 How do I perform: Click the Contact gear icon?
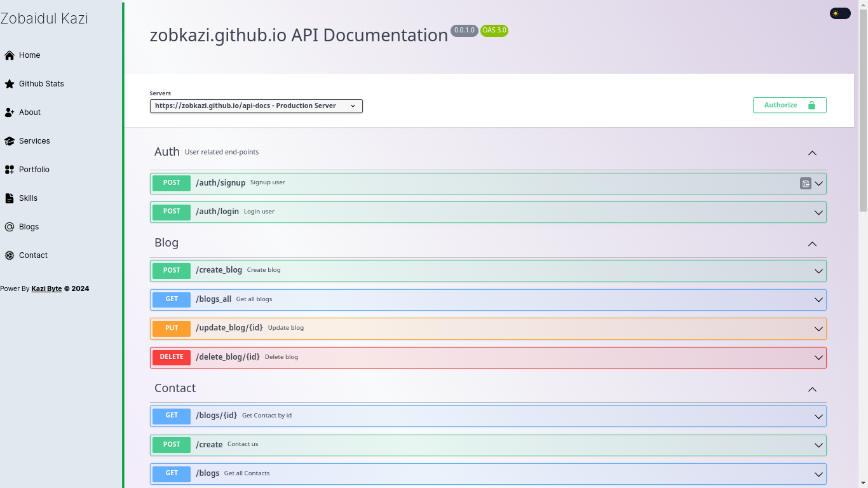coord(10,255)
